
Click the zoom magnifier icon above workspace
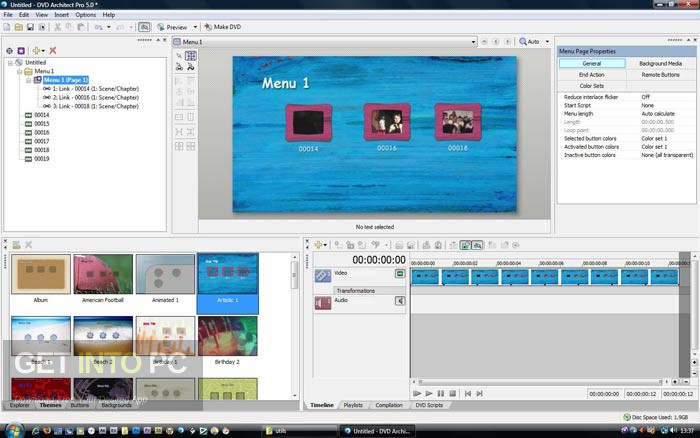tap(523, 42)
